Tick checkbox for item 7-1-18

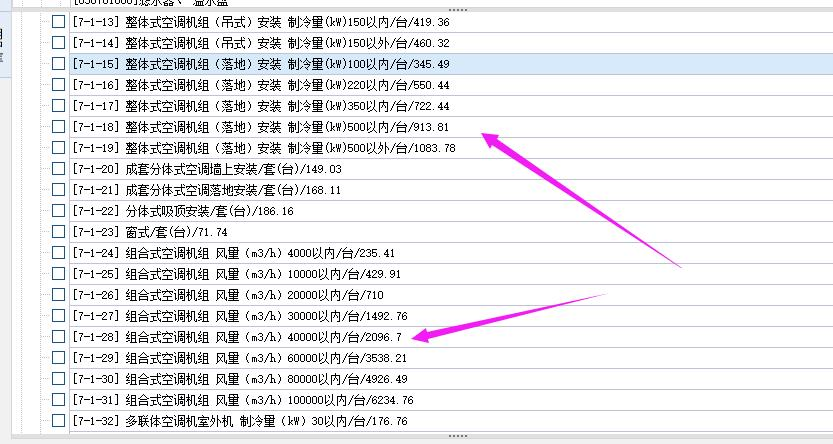tap(58, 126)
